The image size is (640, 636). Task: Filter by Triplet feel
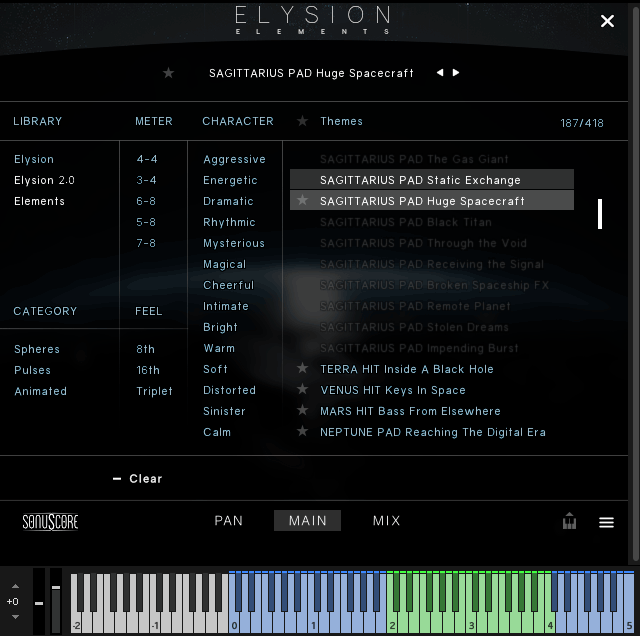click(x=154, y=391)
